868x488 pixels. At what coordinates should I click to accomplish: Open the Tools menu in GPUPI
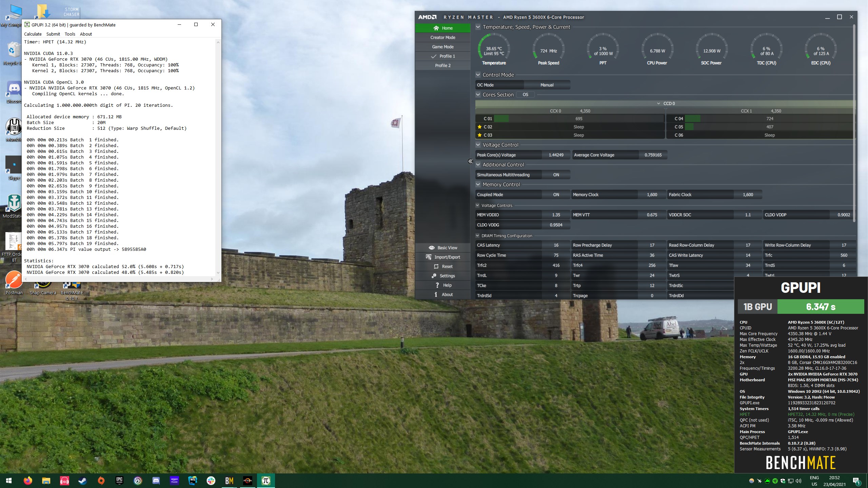click(x=70, y=34)
